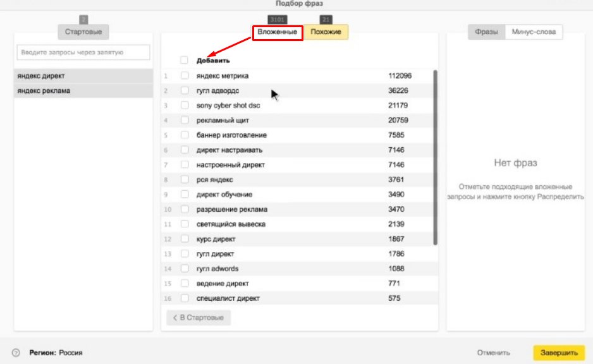Check the гугл адвордс row checkbox
The image size is (593, 364).
(185, 90)
